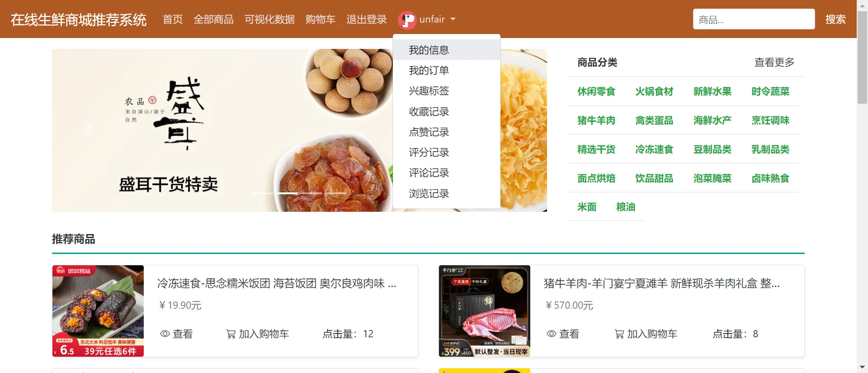
Task: Open 我的订单 from the user menu
Action: point(447,70)
